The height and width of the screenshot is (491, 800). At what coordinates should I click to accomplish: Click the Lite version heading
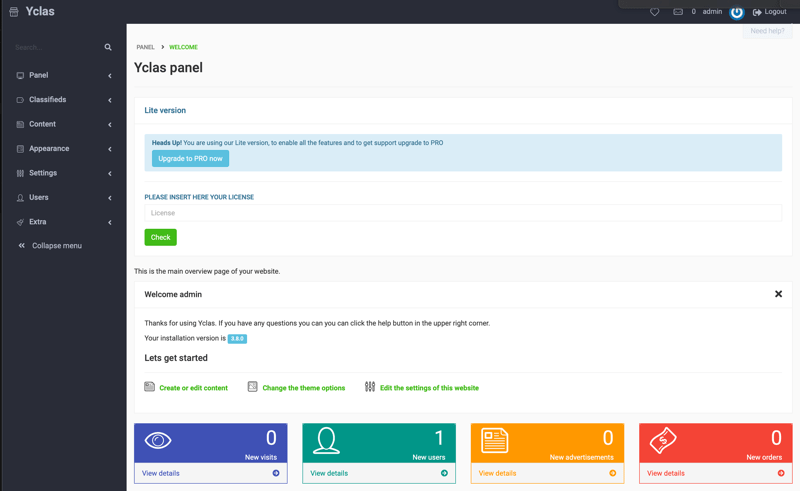click(165, 110)
